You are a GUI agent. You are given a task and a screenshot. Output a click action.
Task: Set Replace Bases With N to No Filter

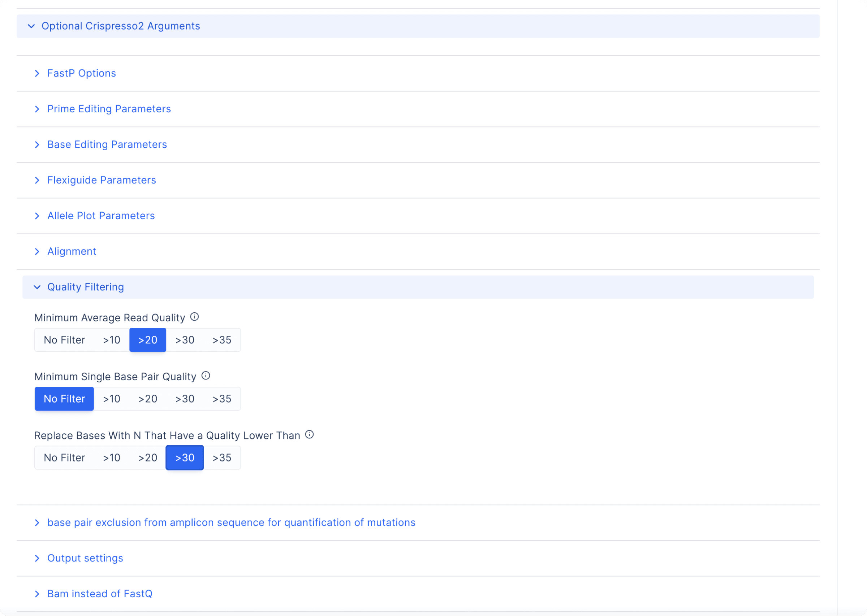(64, 458)
